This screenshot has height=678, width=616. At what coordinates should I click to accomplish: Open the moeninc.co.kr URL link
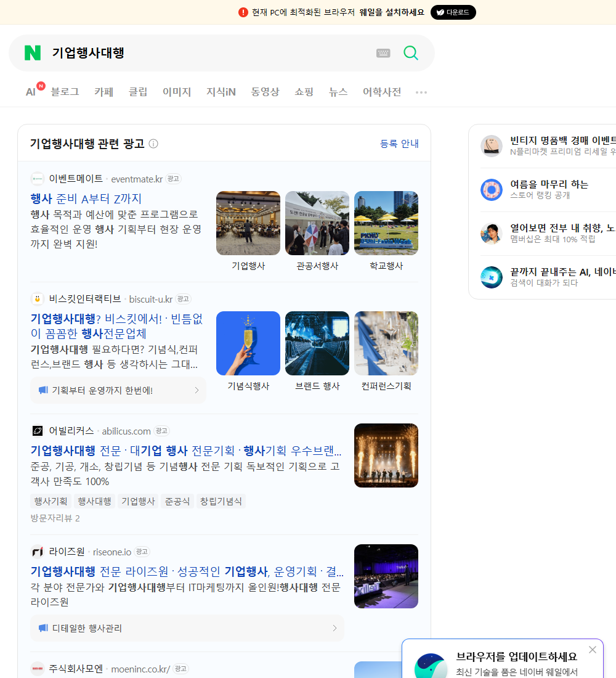pyautogui.click(x=140, y=669)
